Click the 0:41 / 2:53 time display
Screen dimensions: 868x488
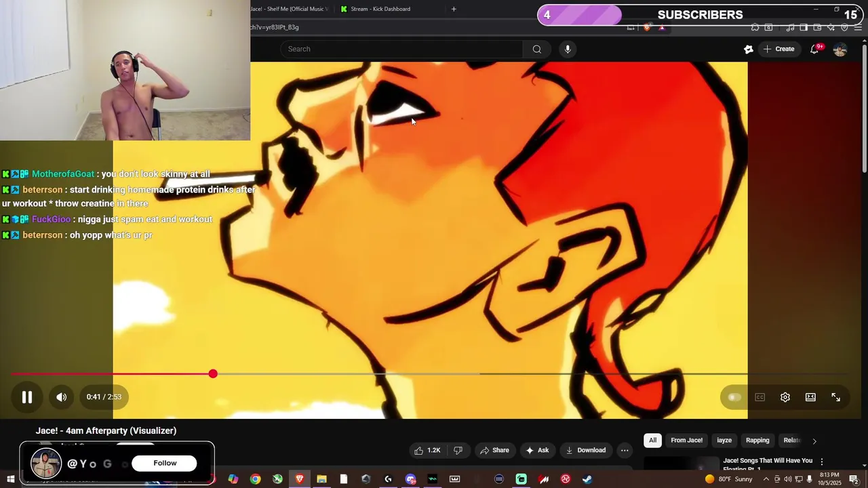104,397
